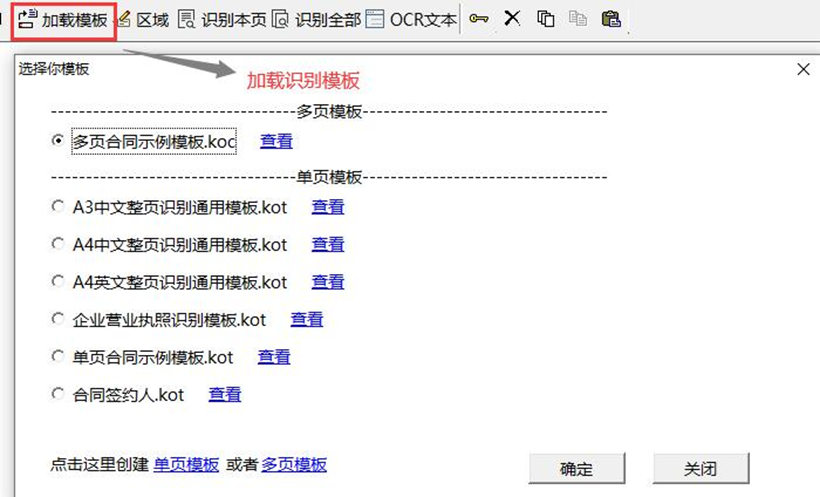Click the greyed-out duplicate pages icon

(578, 19)
